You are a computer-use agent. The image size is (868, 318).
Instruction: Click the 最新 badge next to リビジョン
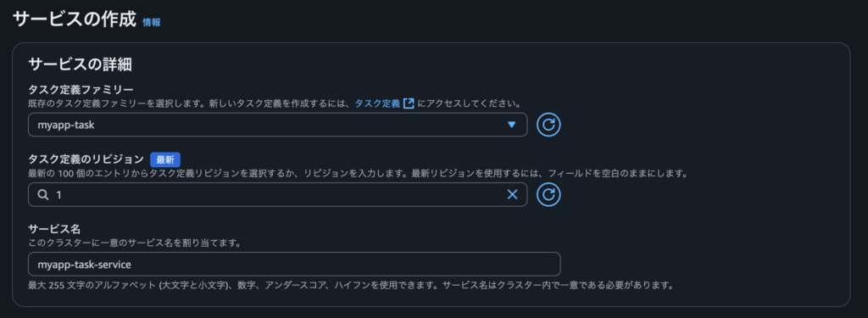165,159
